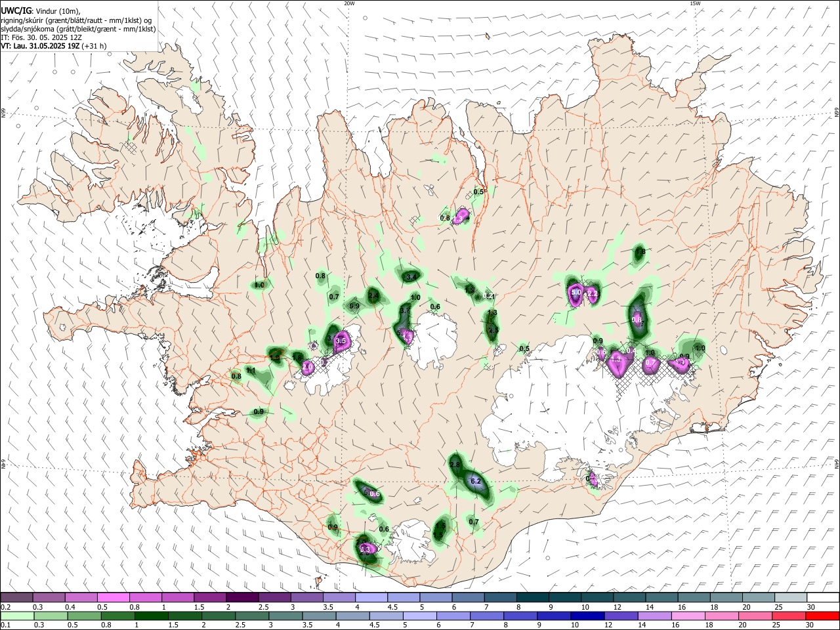Image resolution: width=840 pixels, height=630 pixels.
Task: Select the 1.8 precipitation value on the map
Action: [x=640, y=251]
